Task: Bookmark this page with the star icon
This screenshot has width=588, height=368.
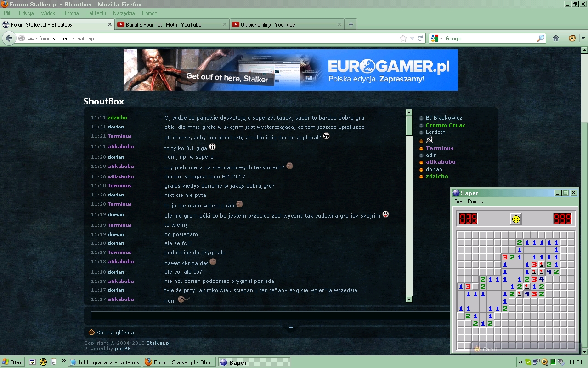Action: coord(403,38)
